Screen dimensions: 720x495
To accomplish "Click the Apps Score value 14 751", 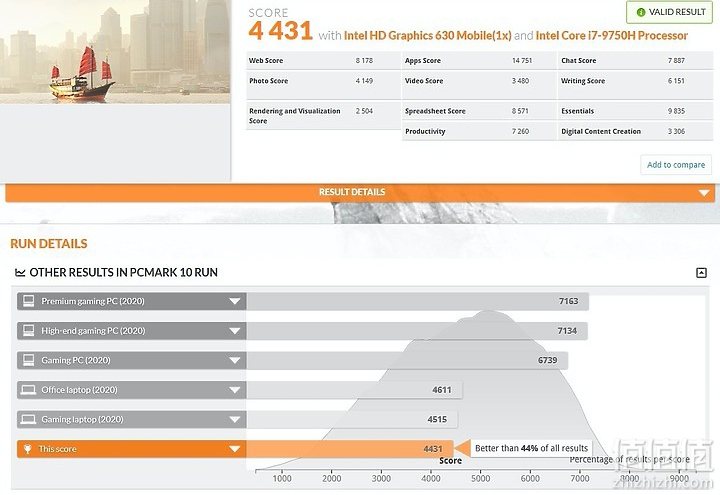I will 522,61.
